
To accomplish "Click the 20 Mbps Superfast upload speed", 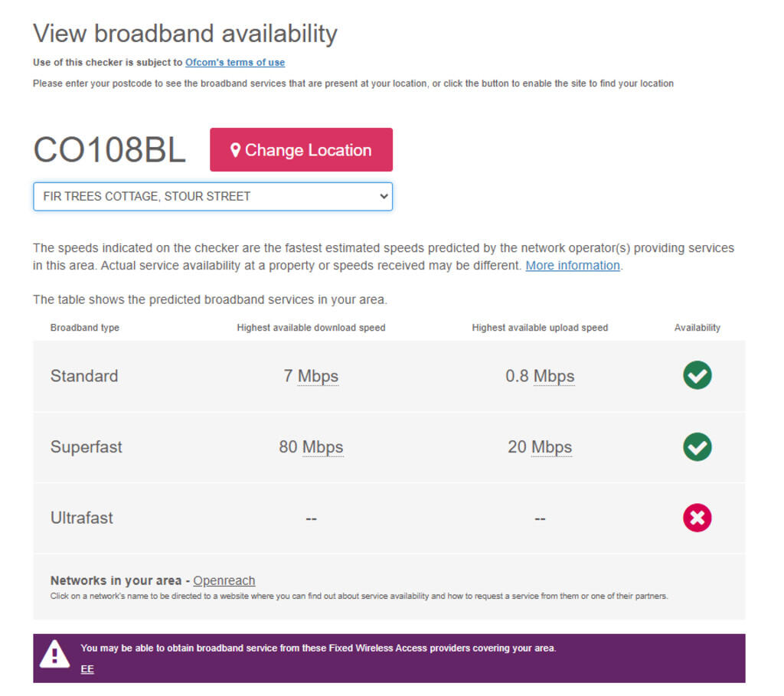I will (x=540, y=447).
